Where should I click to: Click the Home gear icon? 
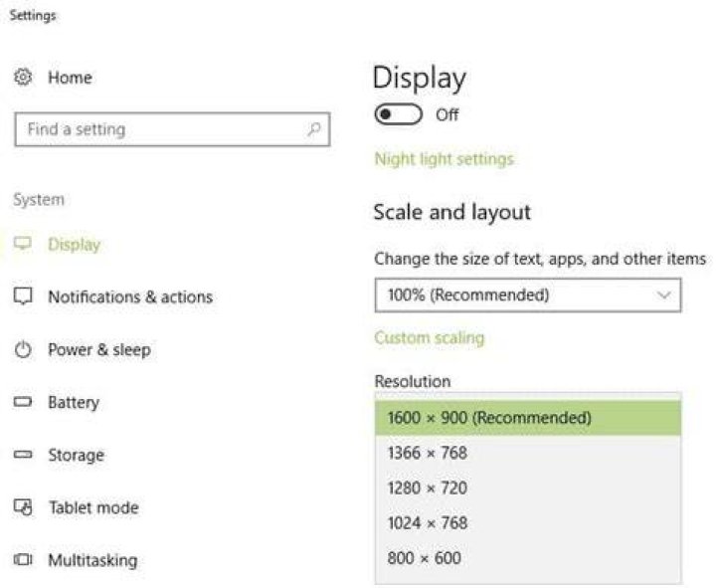(23, 77)
